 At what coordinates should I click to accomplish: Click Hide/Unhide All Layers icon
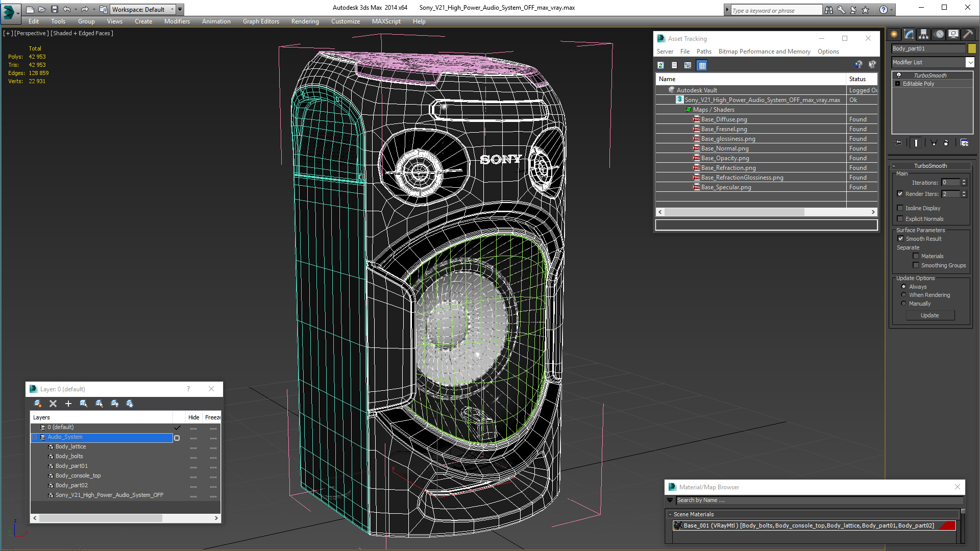pos(114,404)
